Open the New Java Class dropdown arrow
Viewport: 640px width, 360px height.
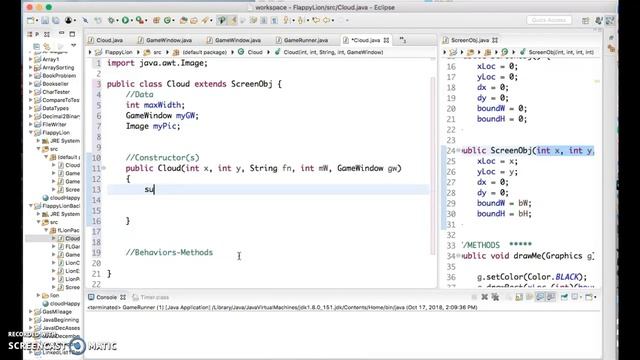(173, 20)
